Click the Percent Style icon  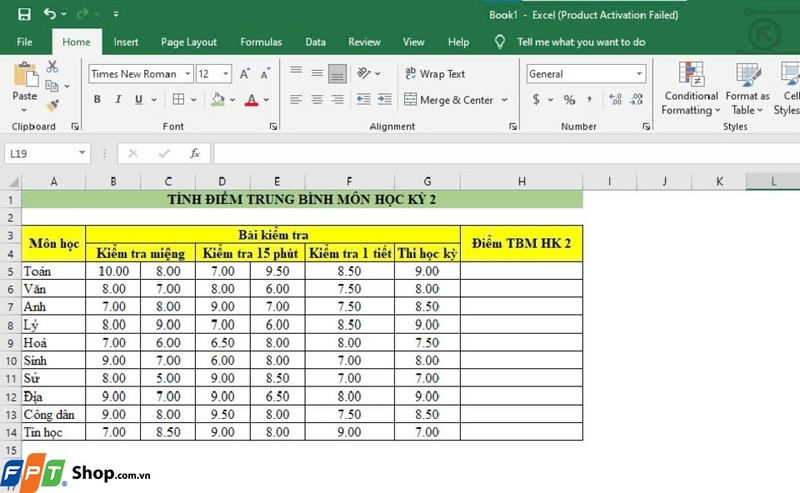point(569,100)
